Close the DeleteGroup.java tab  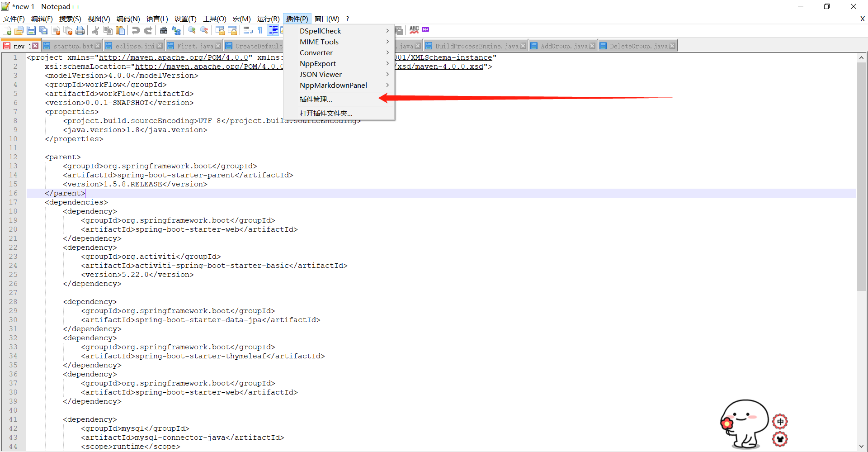(673, 46)
